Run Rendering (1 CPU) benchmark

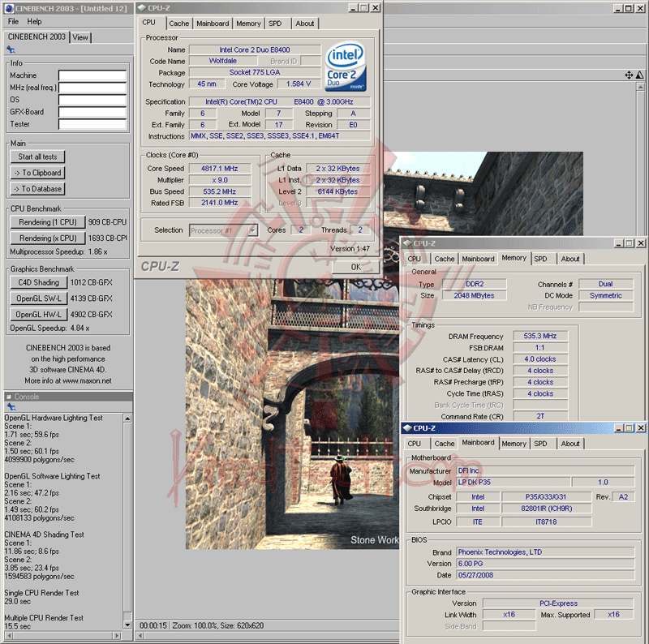(x=48, y=222)
